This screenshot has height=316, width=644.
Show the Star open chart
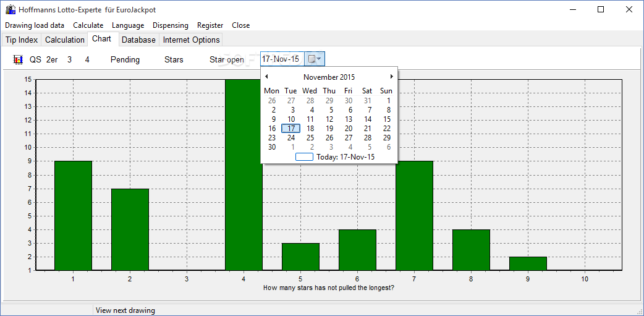click(227, 59)
